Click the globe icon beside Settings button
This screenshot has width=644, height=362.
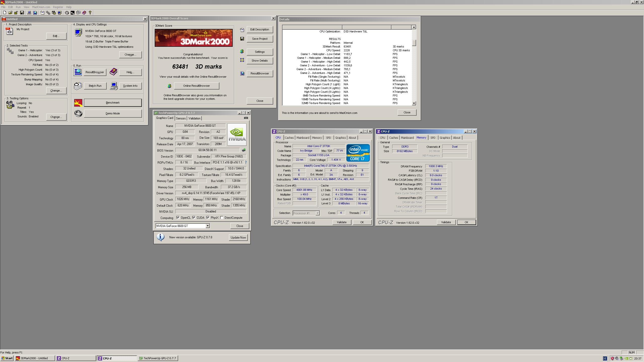242,52
